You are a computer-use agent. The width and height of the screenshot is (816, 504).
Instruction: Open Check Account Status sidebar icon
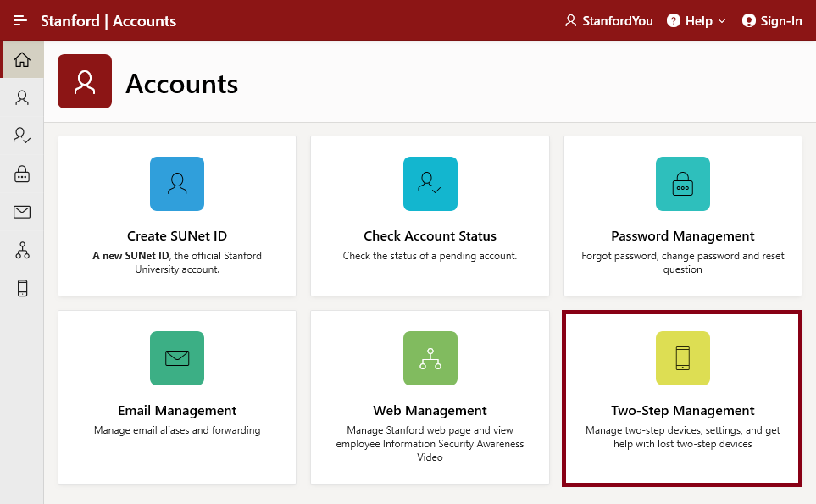22,136
